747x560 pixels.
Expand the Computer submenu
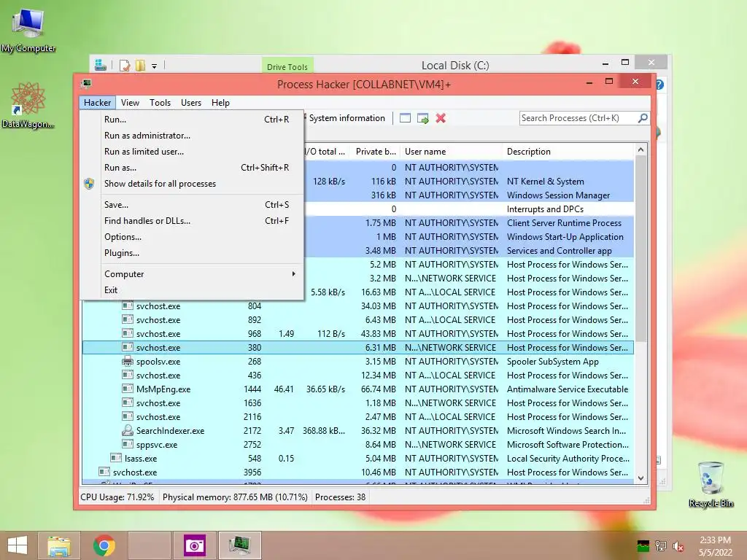click(x=192, y=274)
